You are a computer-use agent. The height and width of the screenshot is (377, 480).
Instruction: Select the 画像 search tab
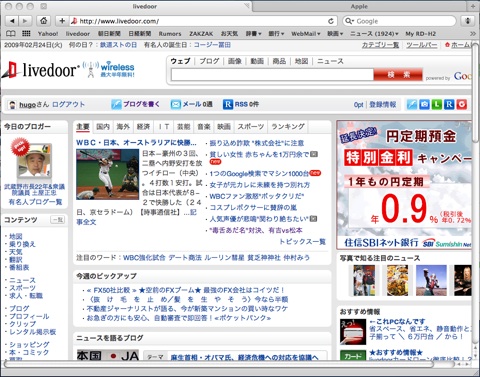(x=235, y=61)
